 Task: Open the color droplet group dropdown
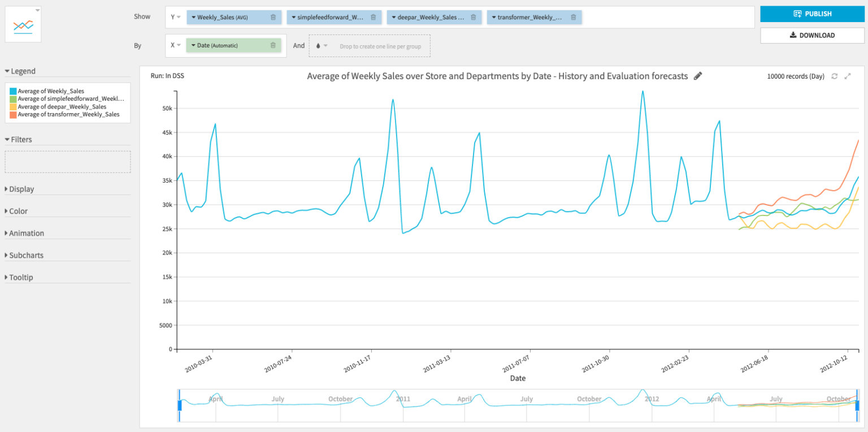(x=321, y=46)
